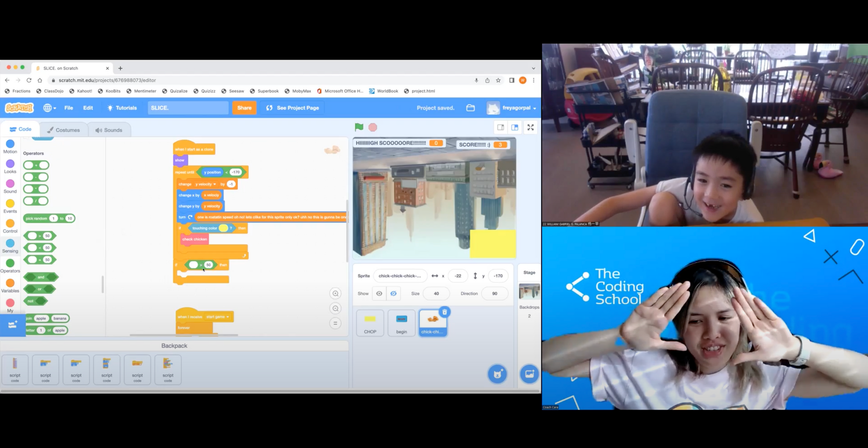Screen dimensions: 868x448
Task: Select the Motion blocks category
Action: (10, 144)
